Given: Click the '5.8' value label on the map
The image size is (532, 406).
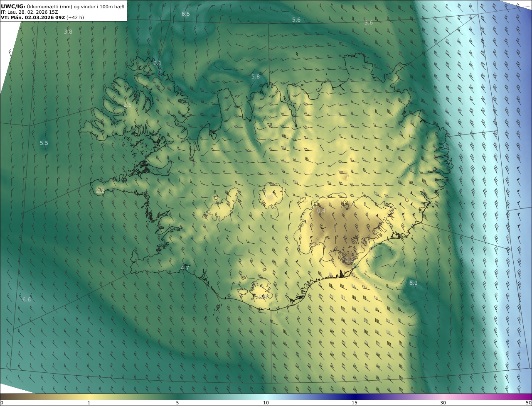Looking at the screenshot, I should coord(256,77).
